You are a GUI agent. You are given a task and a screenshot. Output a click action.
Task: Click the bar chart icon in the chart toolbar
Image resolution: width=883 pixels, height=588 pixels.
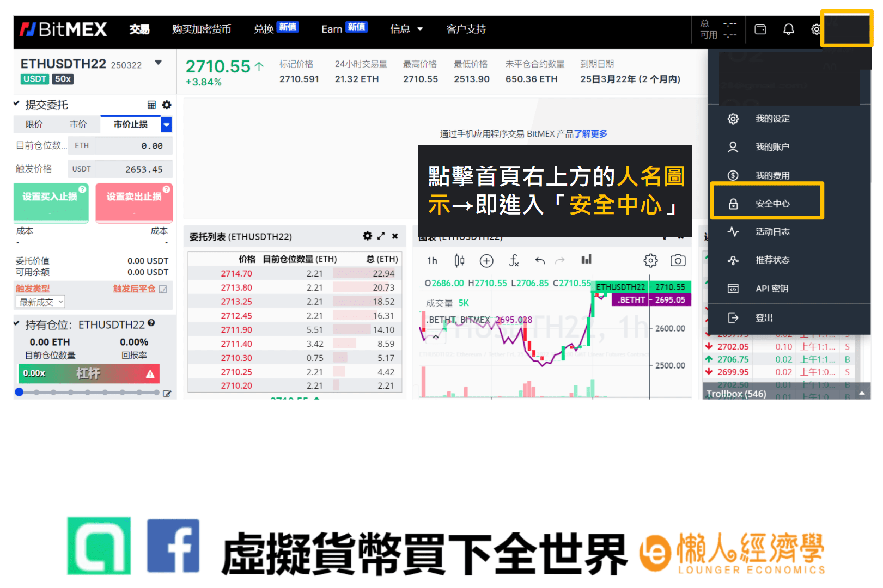(x=586, y=260)
